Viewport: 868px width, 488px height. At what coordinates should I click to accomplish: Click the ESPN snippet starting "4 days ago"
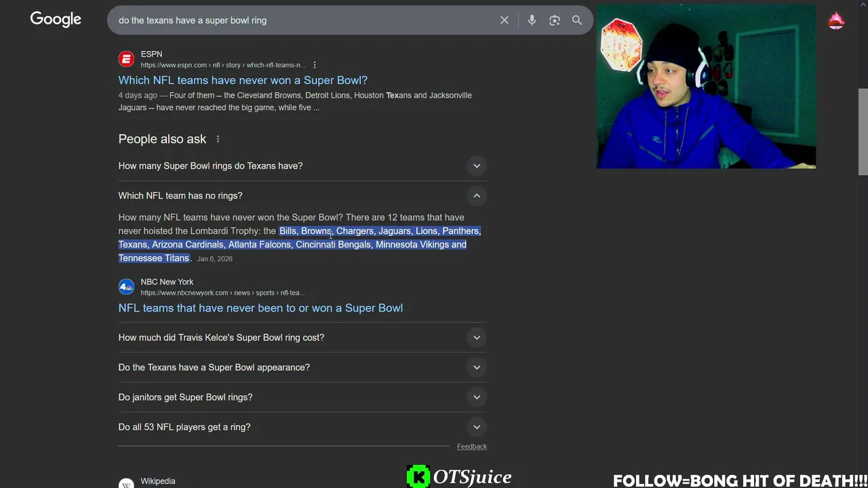pyautogui.click(x=295, y=102)
